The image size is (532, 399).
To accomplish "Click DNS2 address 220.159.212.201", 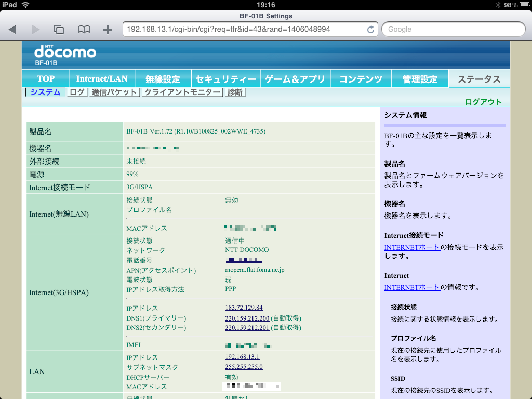I will tap(247, 328).
